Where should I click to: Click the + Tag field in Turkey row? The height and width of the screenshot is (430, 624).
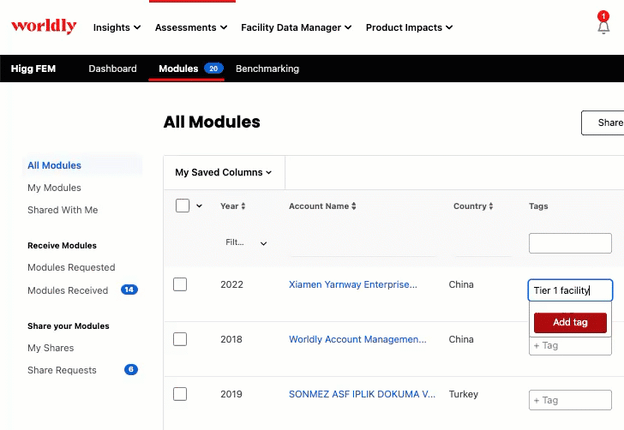570,400
